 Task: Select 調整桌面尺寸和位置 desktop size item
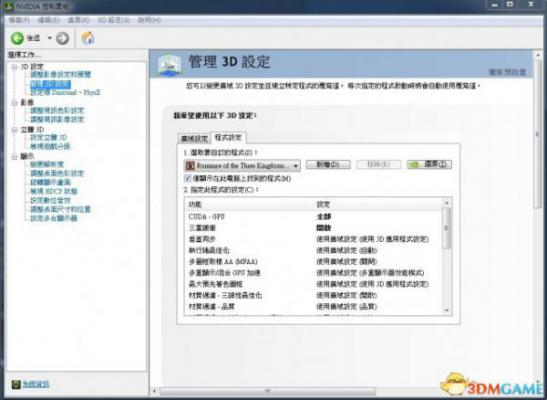click(60, 209)
